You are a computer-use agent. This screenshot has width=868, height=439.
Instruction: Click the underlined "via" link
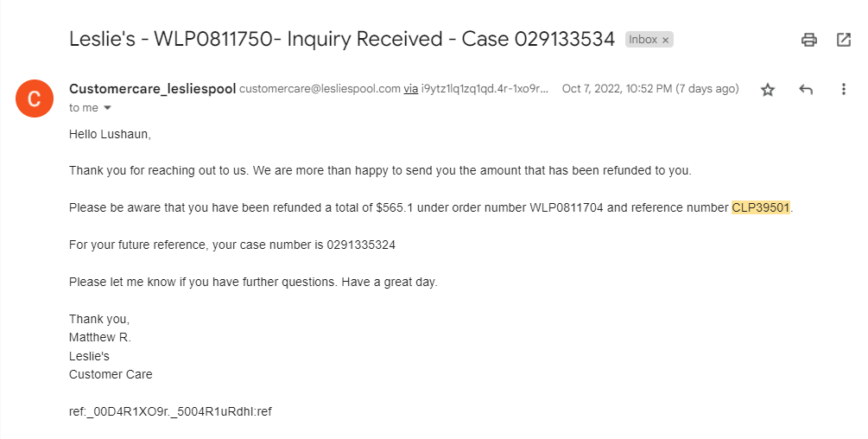[x=411, y=88]
